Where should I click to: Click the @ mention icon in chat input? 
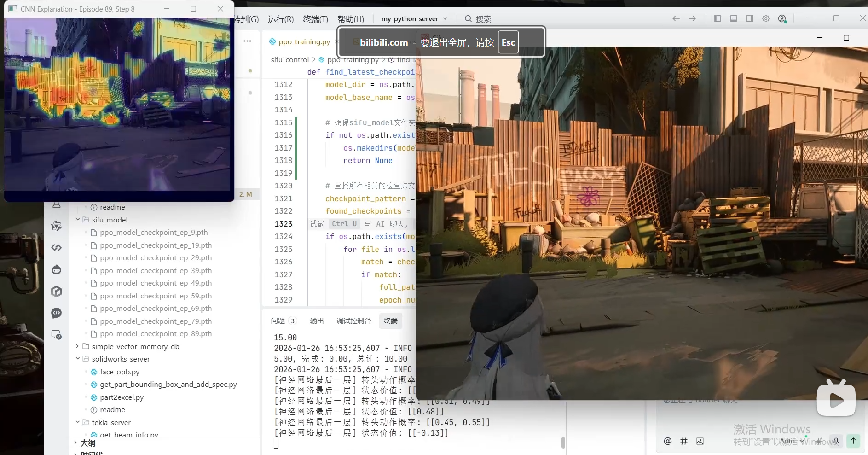pos(668,441)
